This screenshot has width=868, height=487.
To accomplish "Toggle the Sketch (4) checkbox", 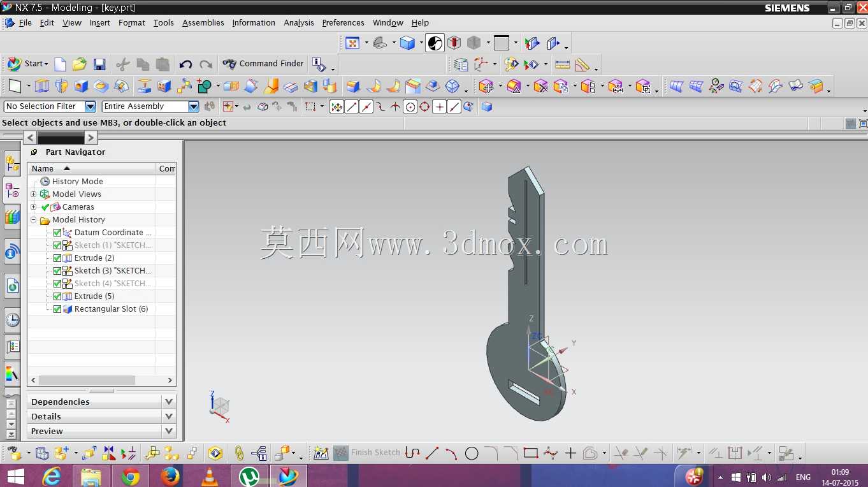I will coord(57,284).
